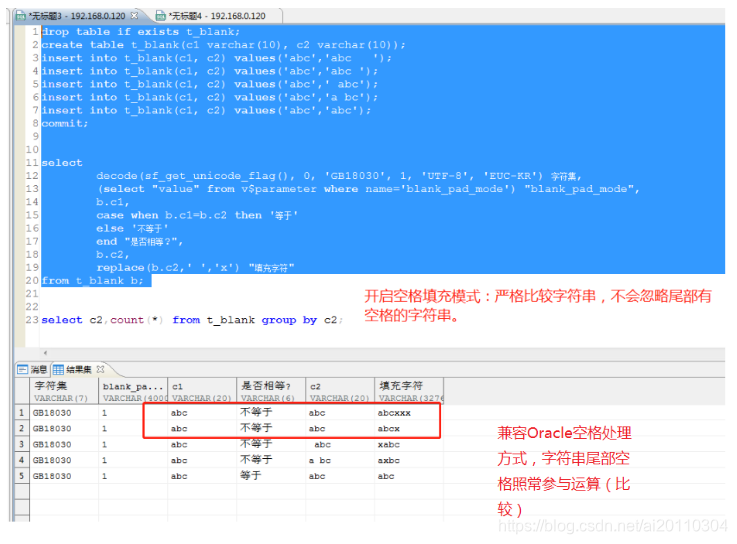
Task: Select column header c2
Action: tap(340, 391)
